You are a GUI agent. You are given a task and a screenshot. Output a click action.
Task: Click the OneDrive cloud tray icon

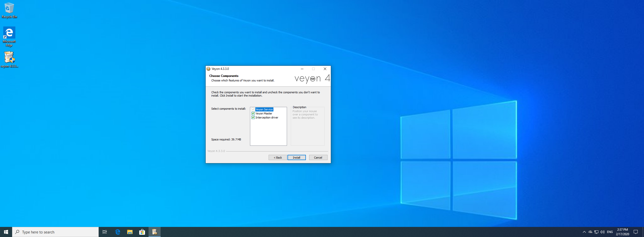tap(590, 232)
